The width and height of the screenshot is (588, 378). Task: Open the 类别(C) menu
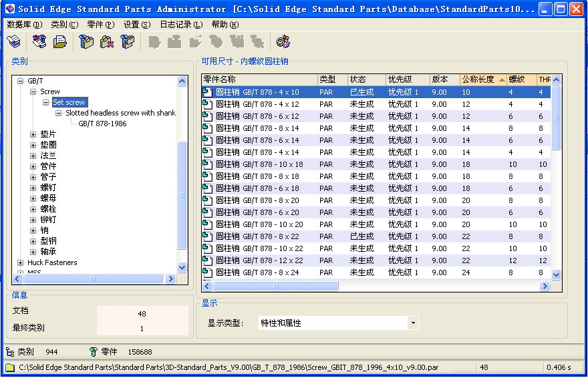(x=65, y=25)
